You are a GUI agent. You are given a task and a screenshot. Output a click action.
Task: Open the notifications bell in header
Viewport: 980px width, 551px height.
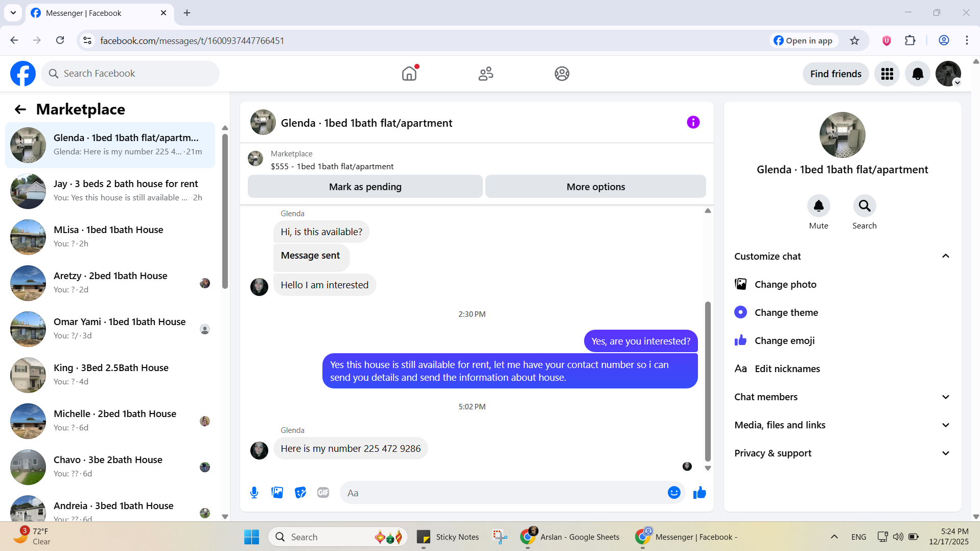point(918,74)
